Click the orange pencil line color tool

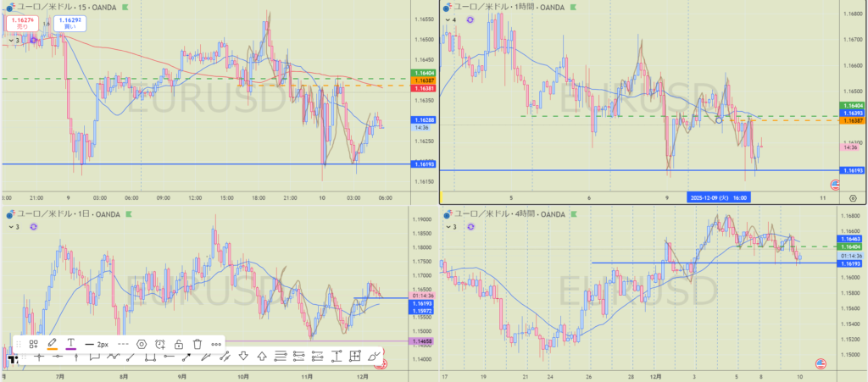click(x=53, y=345)
